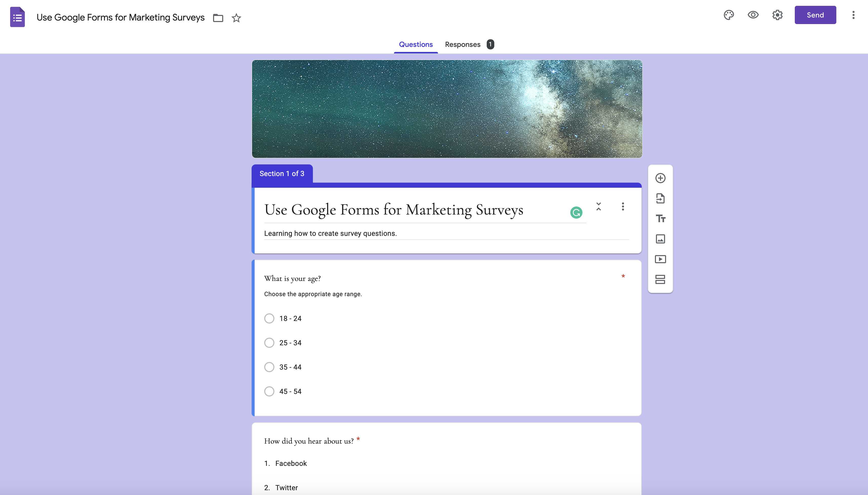Click the Add image icon in sidebar
Image resolution: width=868 pixels, height=495 pixels.
[660, 239]
